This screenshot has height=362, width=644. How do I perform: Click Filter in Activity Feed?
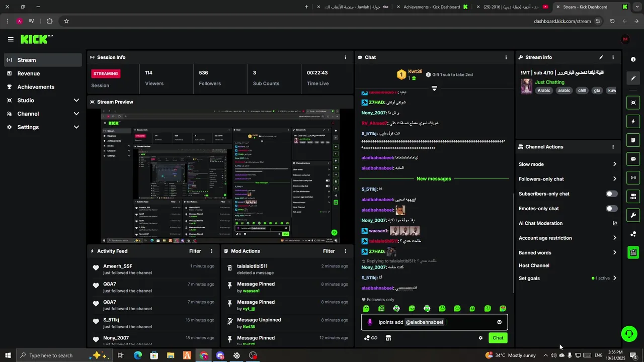(x=195, y=251)
